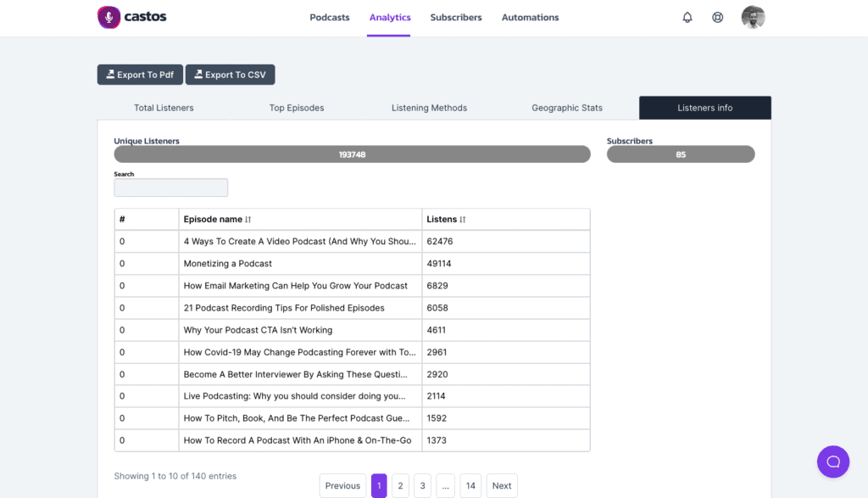The height and width of the screenshot is (498, 868).
Task: Focus the episode Search field
Action: coord(171,187)
